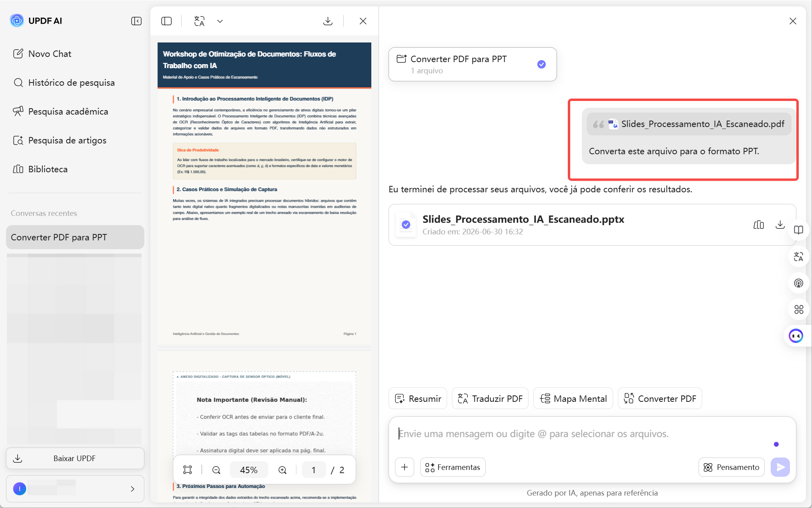Close the PDF preview panel
The height and width of the screenshot is (508, 812).
[363, 21]
